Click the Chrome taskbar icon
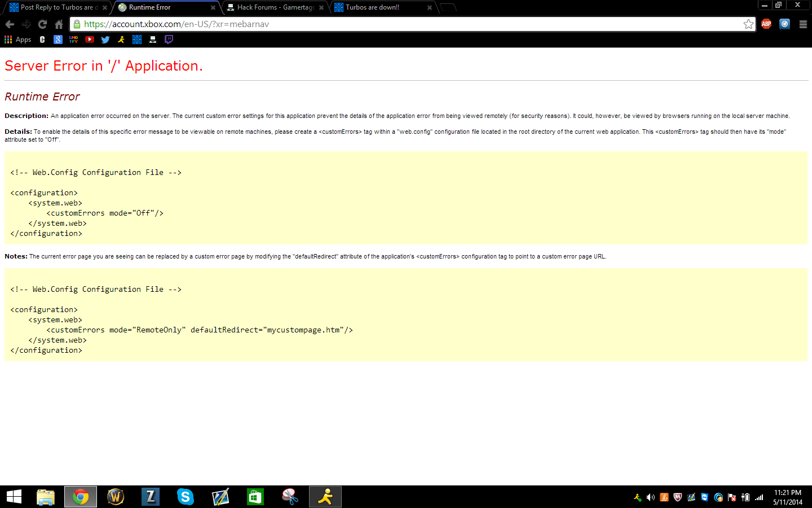Image resolution: width=812 pixels, height=508 pixels. pos(81,497)
